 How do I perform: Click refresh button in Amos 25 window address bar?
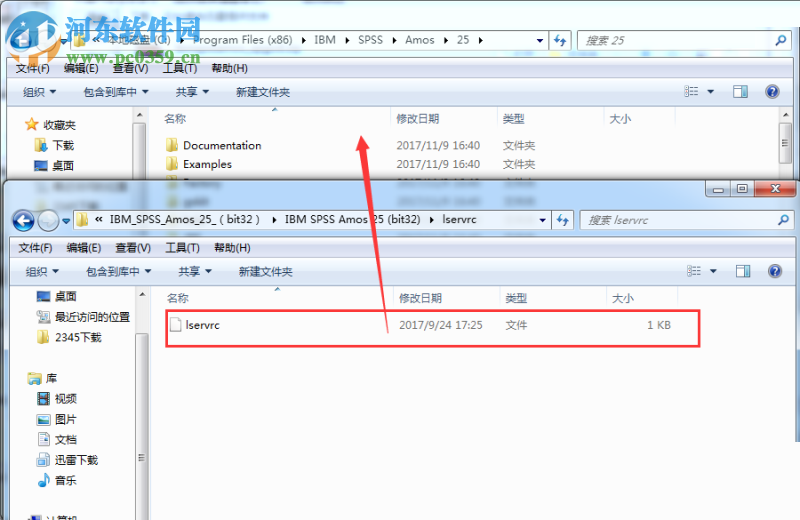pos(560,40)
